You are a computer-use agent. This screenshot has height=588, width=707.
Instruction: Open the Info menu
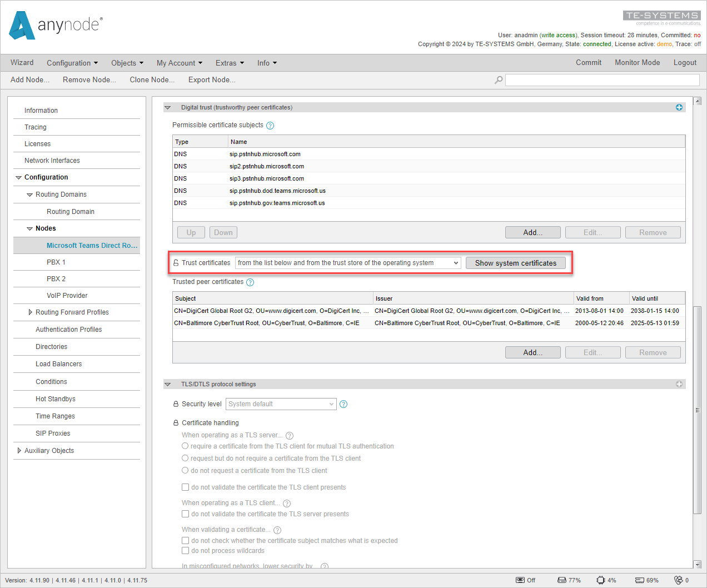coord(267,63)
